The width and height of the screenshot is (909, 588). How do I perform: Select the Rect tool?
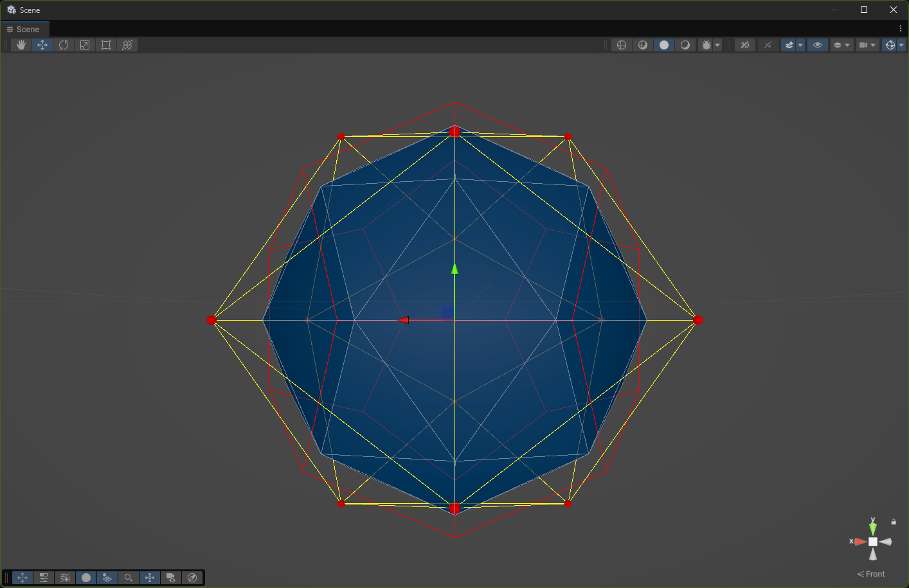pos(106,45)
